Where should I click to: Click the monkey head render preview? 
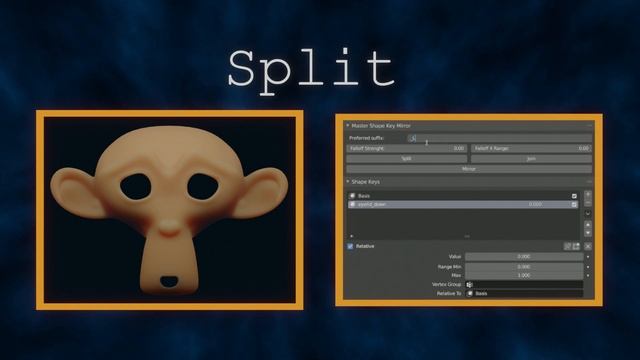click(x=170, y=210)
